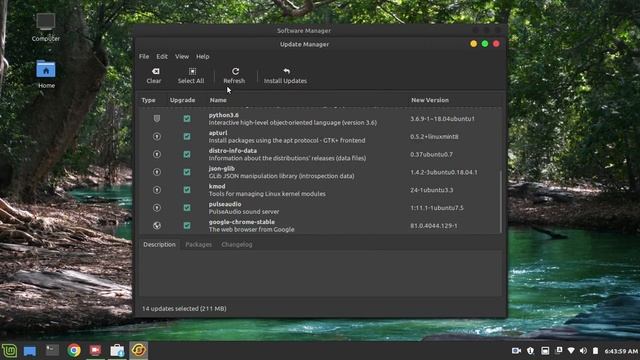Click the taskbar clock showing 6:43:59 AM

point(621,351)
